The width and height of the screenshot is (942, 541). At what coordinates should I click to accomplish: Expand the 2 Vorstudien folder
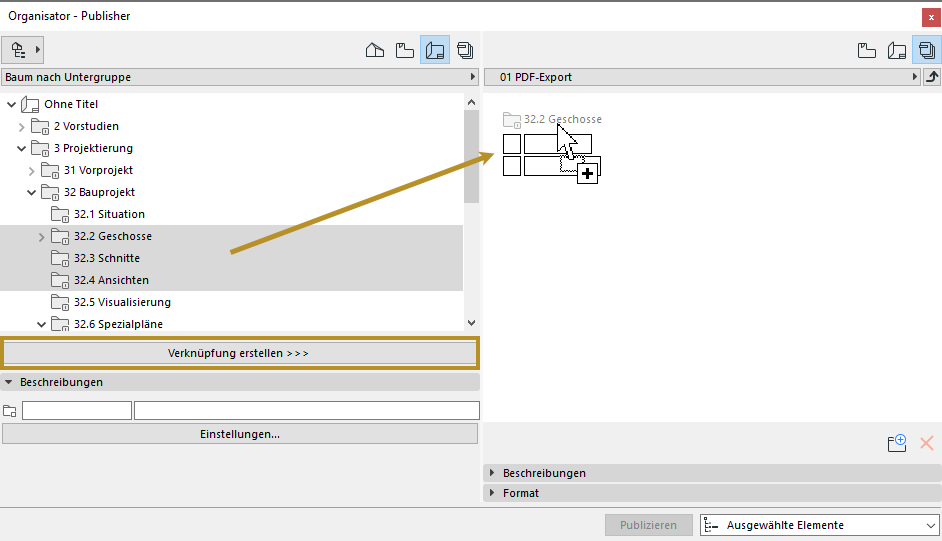pyautogui.click(x=22, y=127)
